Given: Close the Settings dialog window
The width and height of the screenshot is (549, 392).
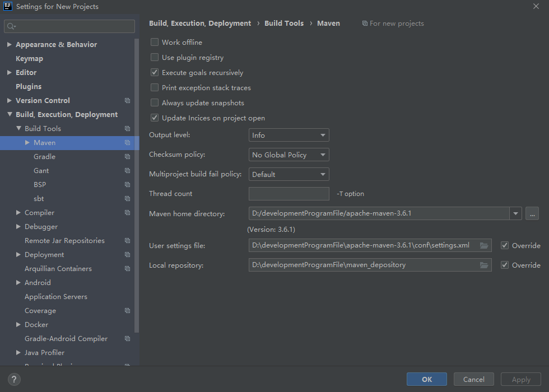Looking at the screenshot, I should [x=536, y=6].
